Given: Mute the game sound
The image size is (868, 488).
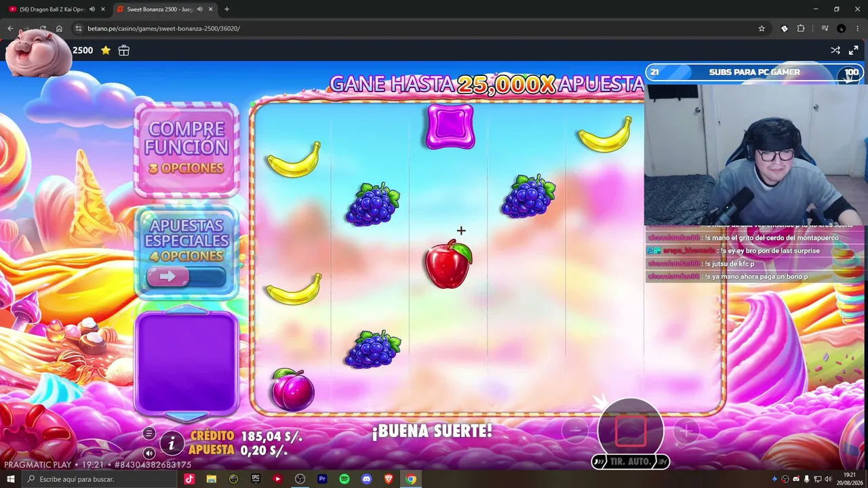Looking at the screenshot, I should point(149,453).
